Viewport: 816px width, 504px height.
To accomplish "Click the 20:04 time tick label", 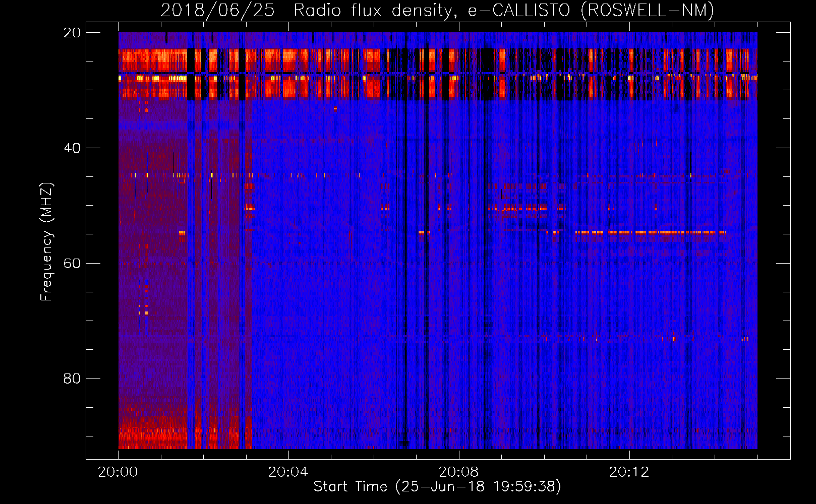I will (288, 472).
